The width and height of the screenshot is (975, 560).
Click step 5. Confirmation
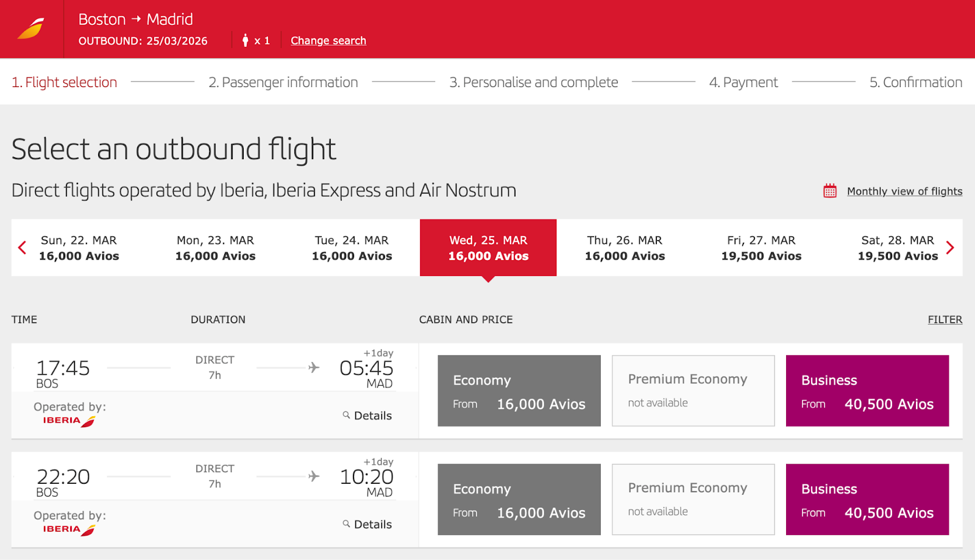click(916, 82)
